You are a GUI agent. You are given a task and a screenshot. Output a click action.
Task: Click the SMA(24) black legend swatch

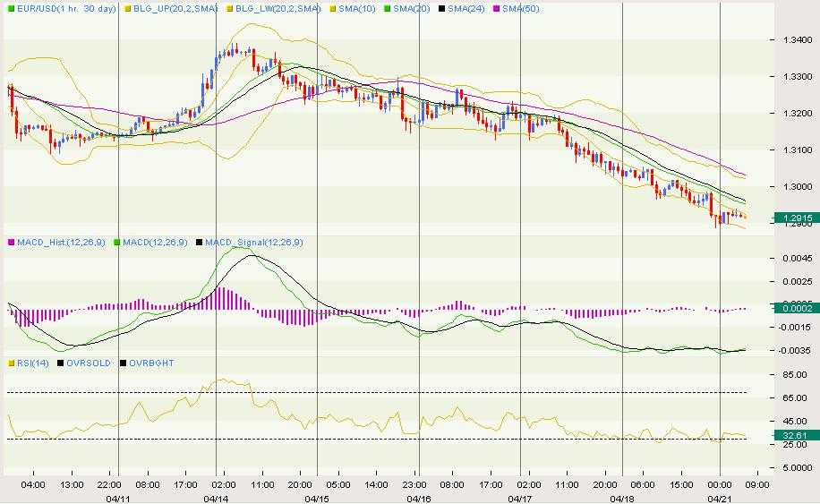pyautogui.click(x=441, y=9)
